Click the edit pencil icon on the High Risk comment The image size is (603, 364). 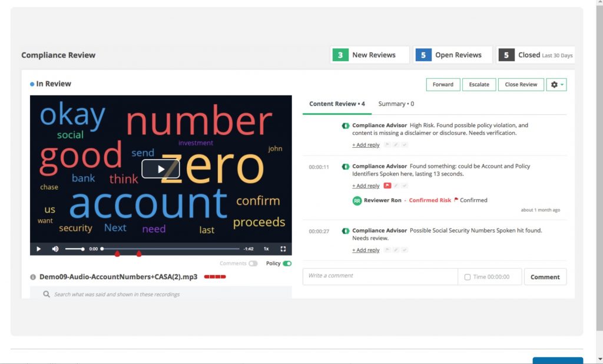coord(396,145)
